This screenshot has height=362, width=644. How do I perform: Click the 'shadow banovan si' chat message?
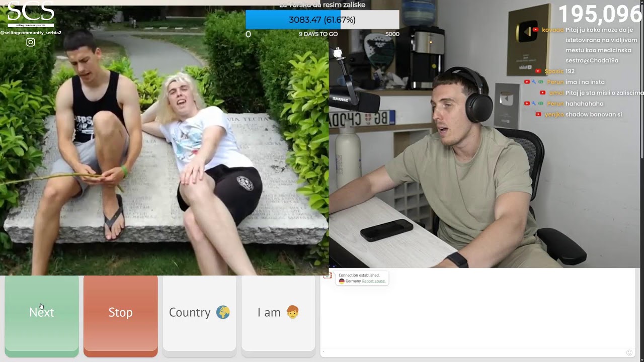click(x=594, y=115)
